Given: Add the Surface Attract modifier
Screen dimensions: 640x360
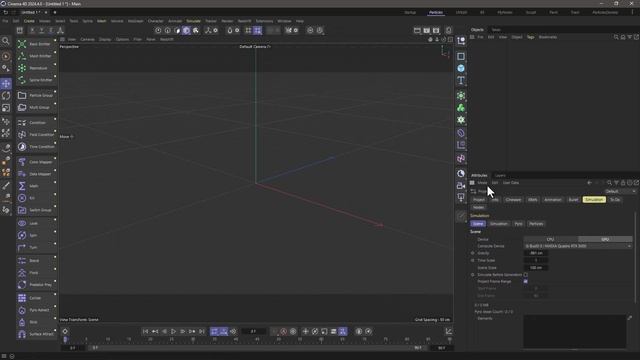Looking at the screenshot, I should 36,334.
